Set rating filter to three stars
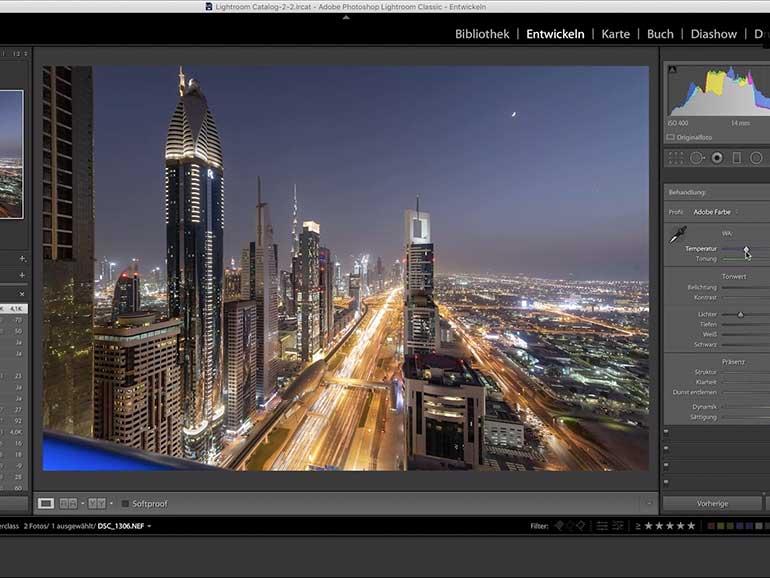The width and height of the screenshot is (770, 578). point(670,526)
